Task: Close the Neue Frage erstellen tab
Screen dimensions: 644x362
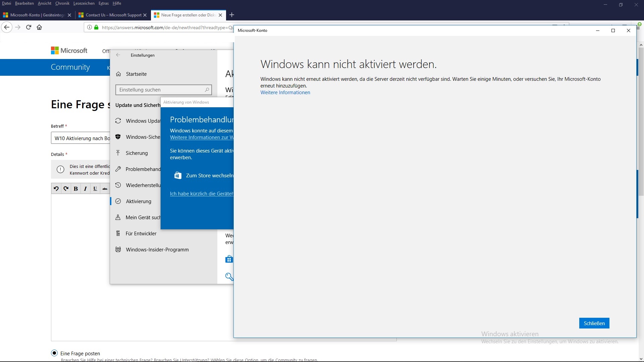Action: pos(220,15)
